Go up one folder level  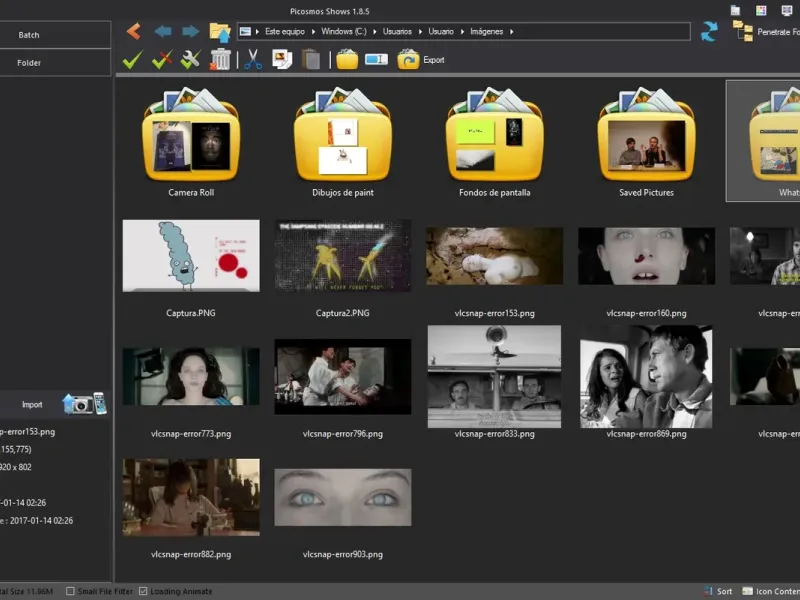tap(219, 31)
